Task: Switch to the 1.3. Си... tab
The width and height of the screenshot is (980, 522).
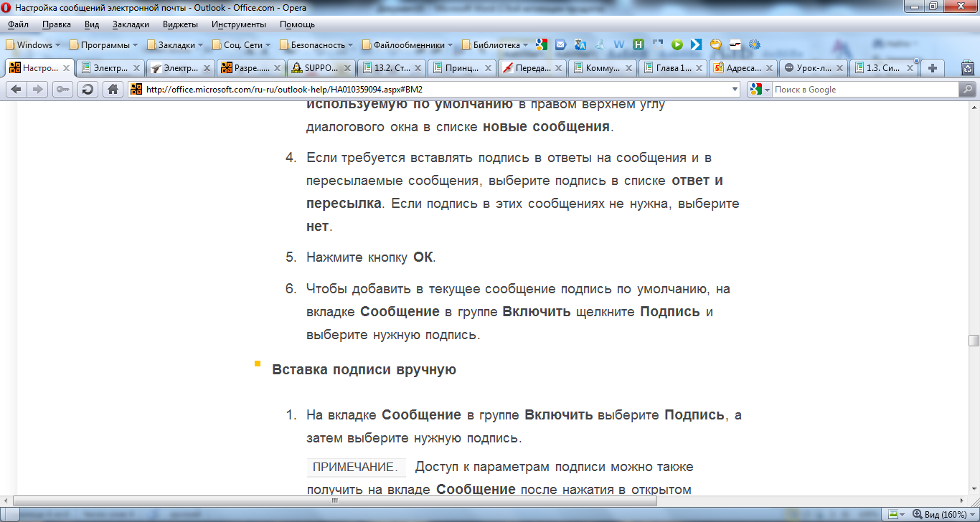Action: [883, 68]
